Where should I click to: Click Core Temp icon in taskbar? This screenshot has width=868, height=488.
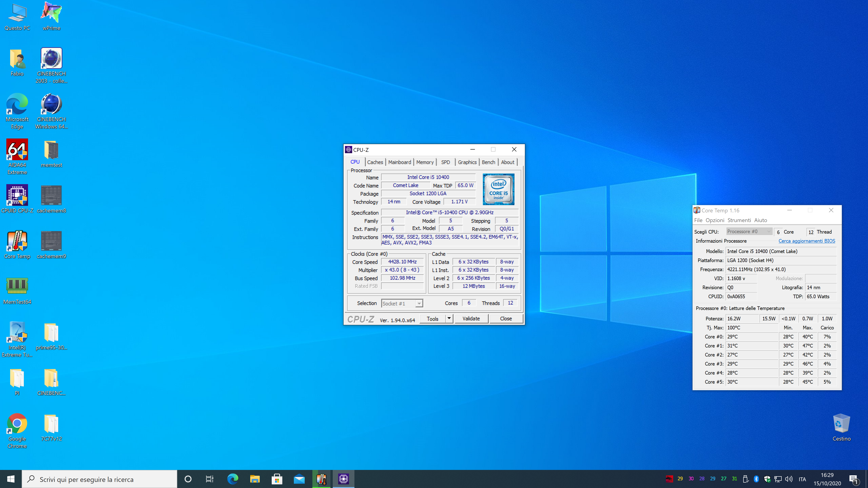[x=321, y=479]
